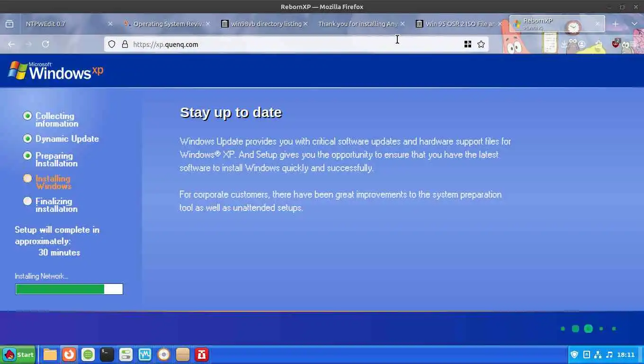Switch to win98vb directory listing tab
Viewport: 644px width, 364px height.
tap(264, 24)
